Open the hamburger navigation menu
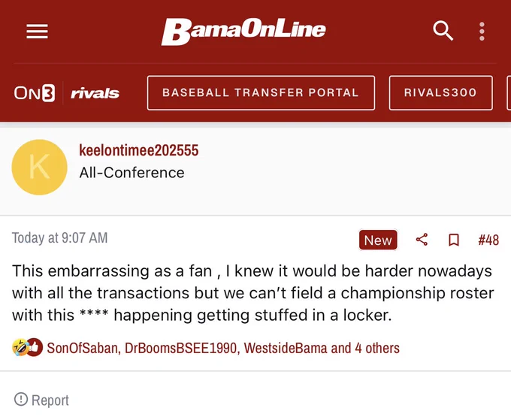 [x=37, y=32]
